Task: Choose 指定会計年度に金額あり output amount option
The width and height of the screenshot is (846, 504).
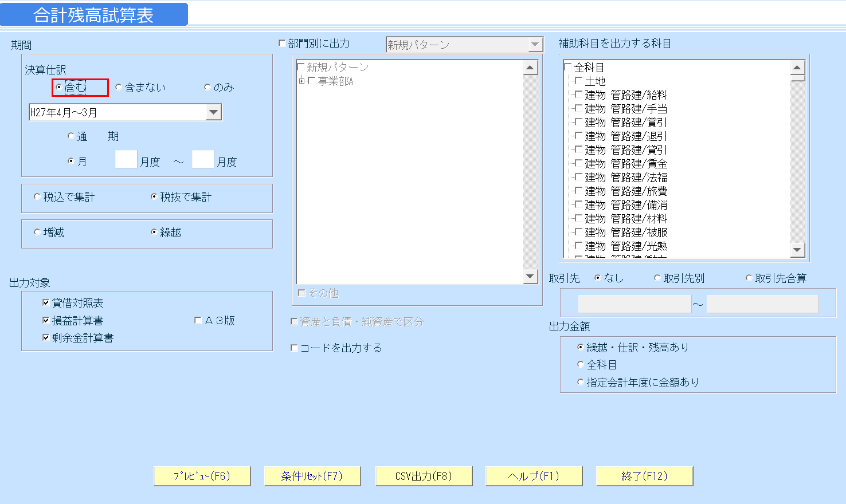Action: tap(580, 382)
